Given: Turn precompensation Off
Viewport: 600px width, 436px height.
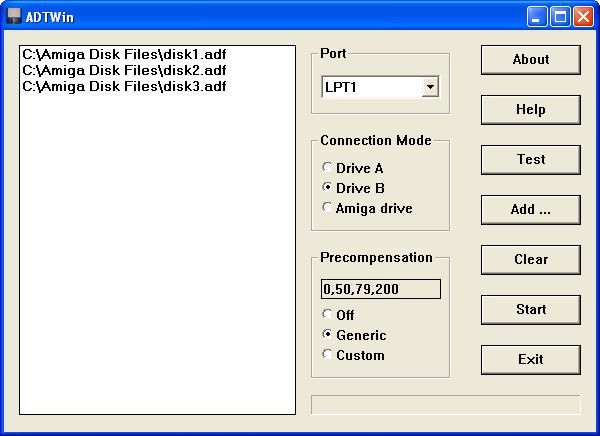Looking at the screenshot, I should coord(327,315).
